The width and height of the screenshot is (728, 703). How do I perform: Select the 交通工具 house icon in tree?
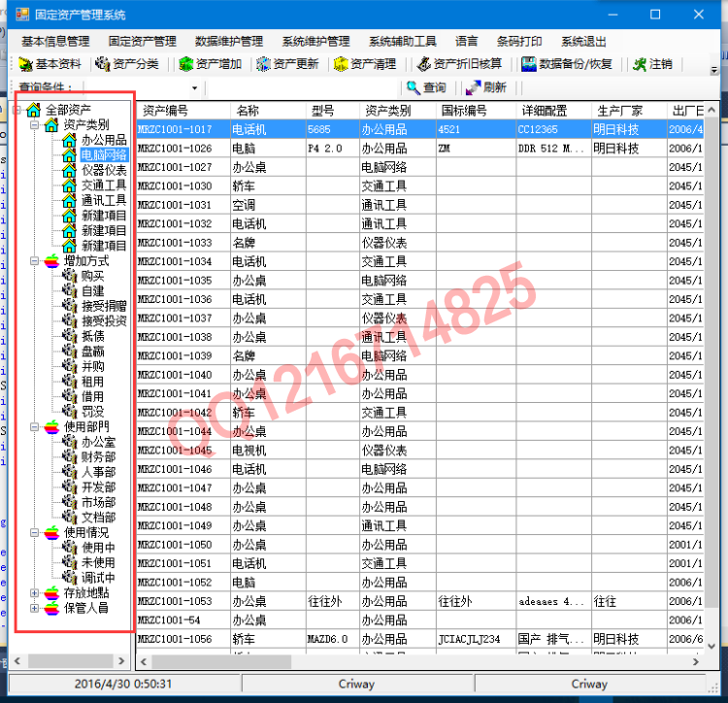point(69,185)
